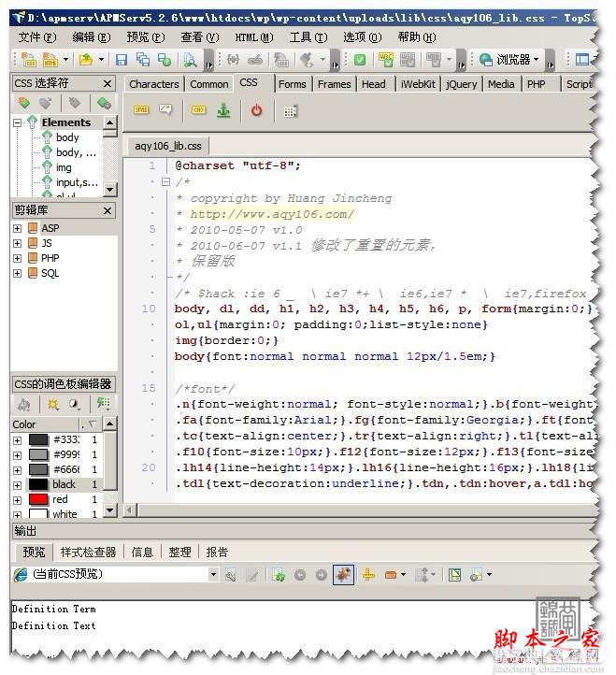Open the 文件(F) menu

coord(37,37)
